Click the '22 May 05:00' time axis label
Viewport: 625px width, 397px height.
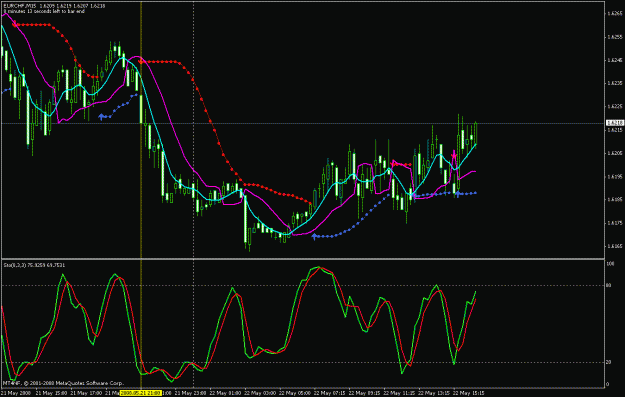tap(295, 393)
